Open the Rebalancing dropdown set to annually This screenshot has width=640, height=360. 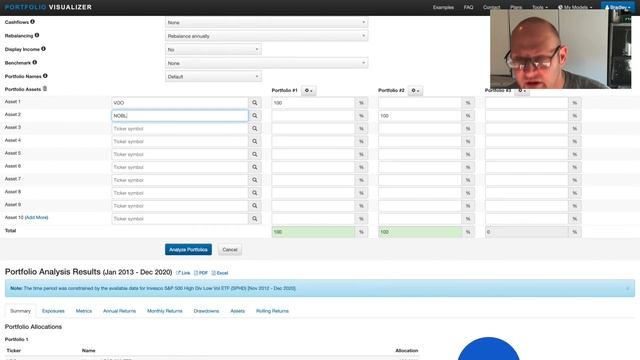[267, 36]
